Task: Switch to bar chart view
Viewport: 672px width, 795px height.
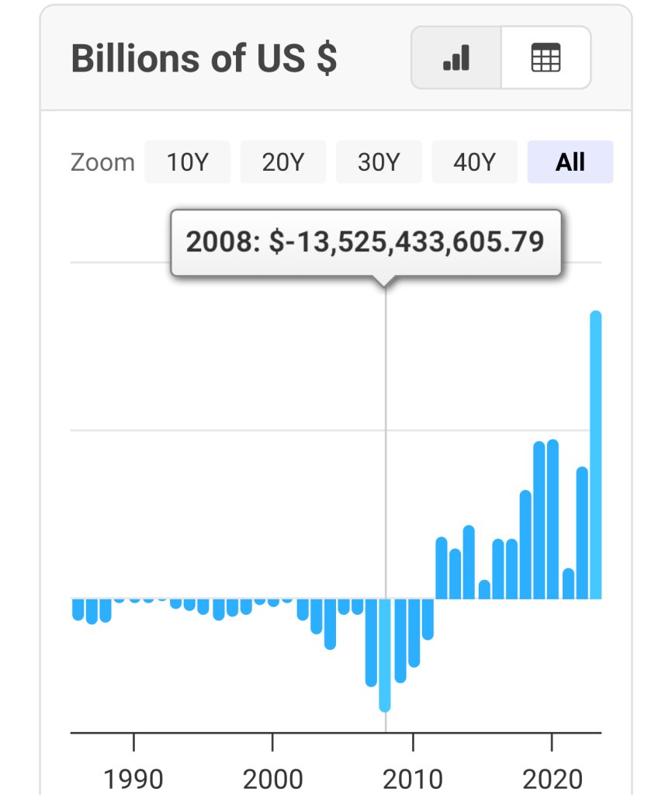Action: tap(456, 58)
